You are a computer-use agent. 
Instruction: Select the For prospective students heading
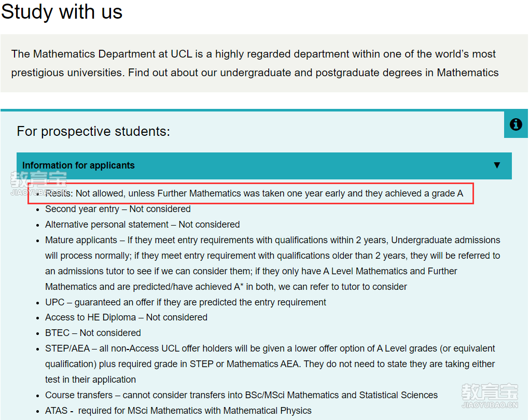(93, 131)
